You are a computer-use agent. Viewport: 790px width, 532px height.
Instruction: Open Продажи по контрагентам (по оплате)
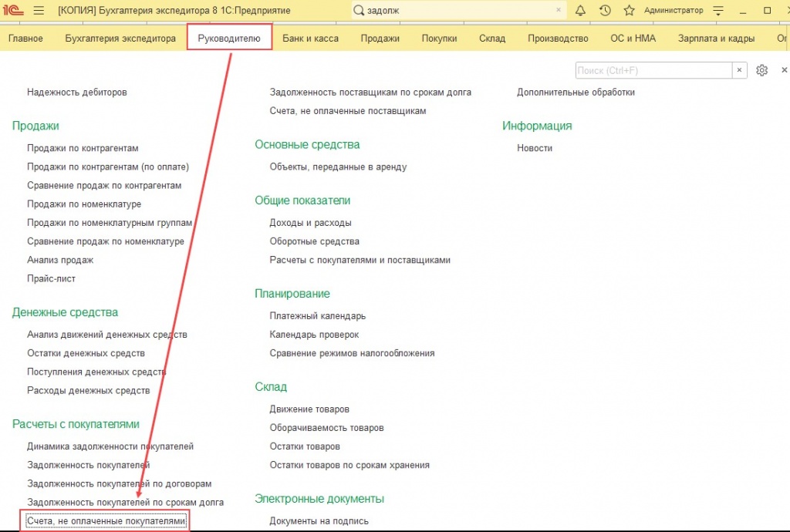(x=108, y=167)
